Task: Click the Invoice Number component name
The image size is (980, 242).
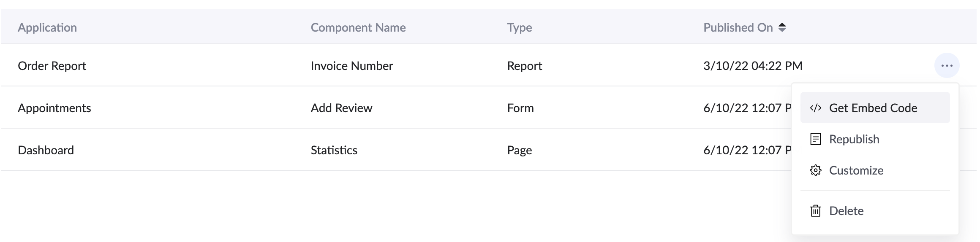Action: (352, 66)
